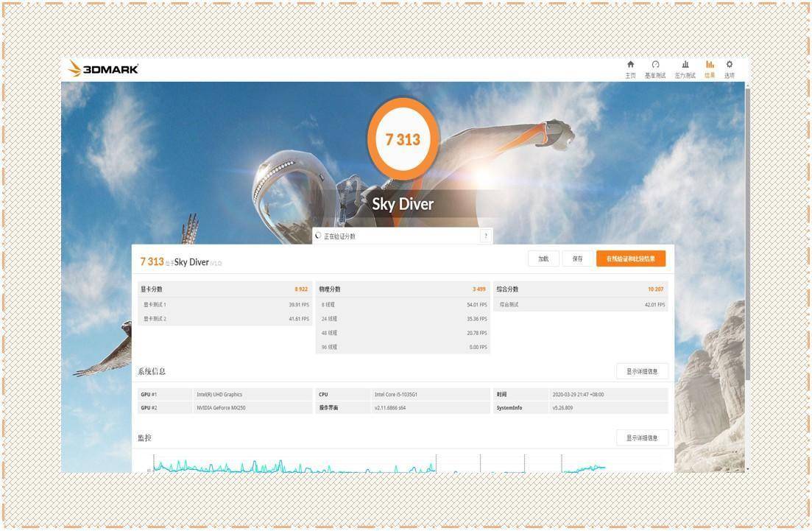Click 综合分数 value 10 207
The height and width of the screenshot is (531, 812).
656,289
